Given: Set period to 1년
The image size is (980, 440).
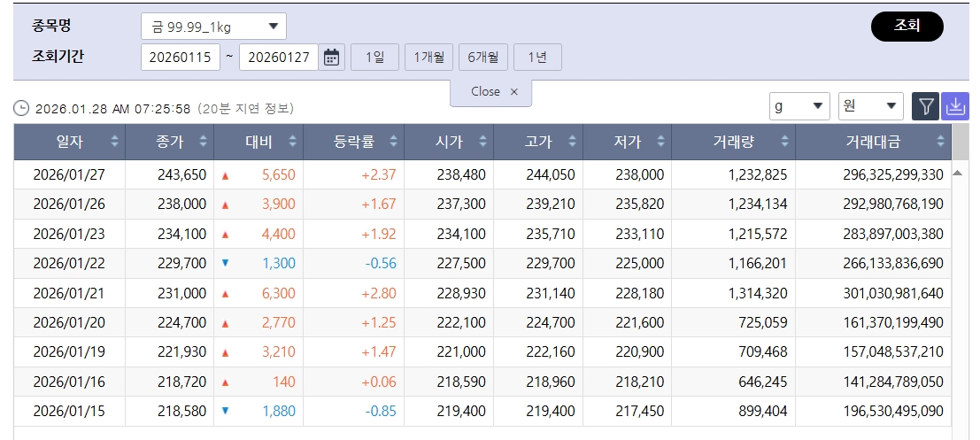Looking at the screenshot, I should (537, 58).
